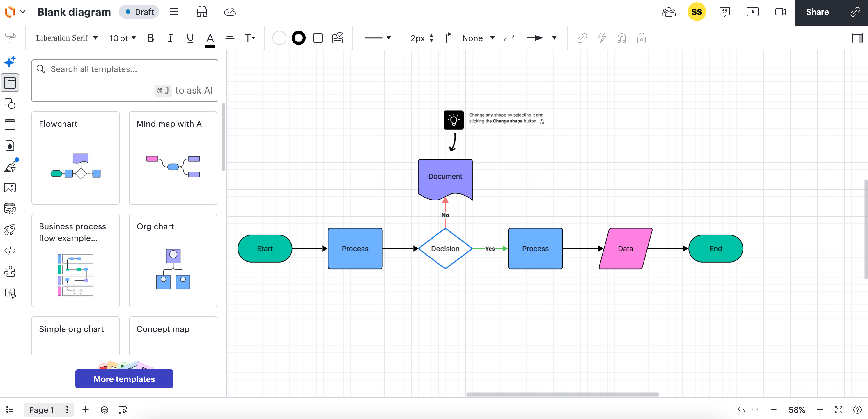This screenshot has width=868, height=419.
Task: Expand the text options T dropdown
Action: pos(249,38)
